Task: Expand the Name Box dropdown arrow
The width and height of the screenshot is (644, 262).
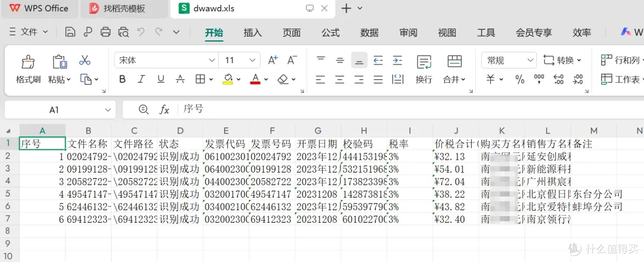Action: (x=107, y=110)
